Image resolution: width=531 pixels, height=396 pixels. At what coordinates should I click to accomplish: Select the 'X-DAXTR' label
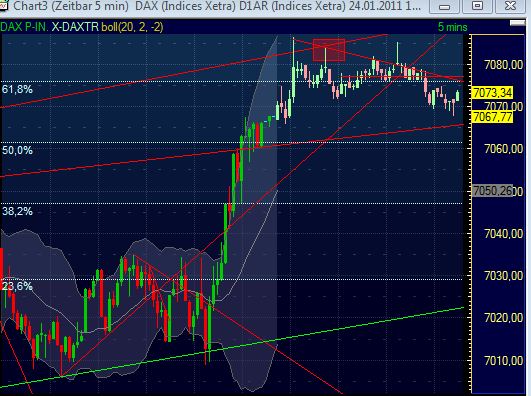tap(75, 27)
